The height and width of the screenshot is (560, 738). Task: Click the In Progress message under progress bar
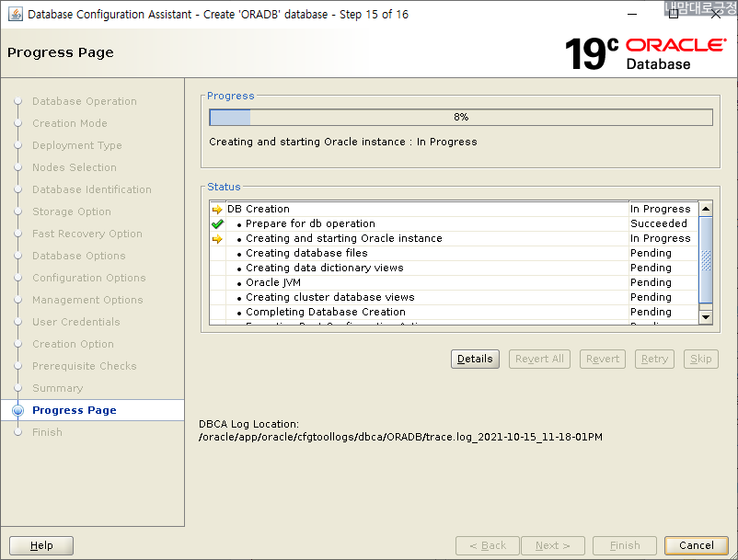(343, 142)
